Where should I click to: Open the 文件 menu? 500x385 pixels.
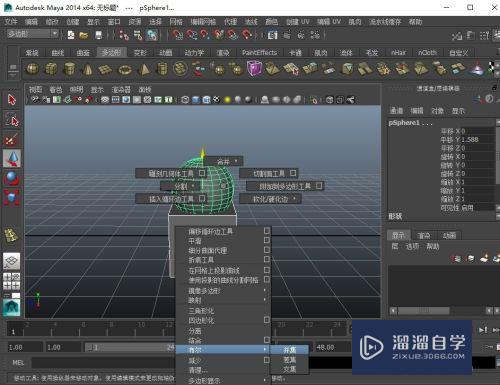click(11, 22)
